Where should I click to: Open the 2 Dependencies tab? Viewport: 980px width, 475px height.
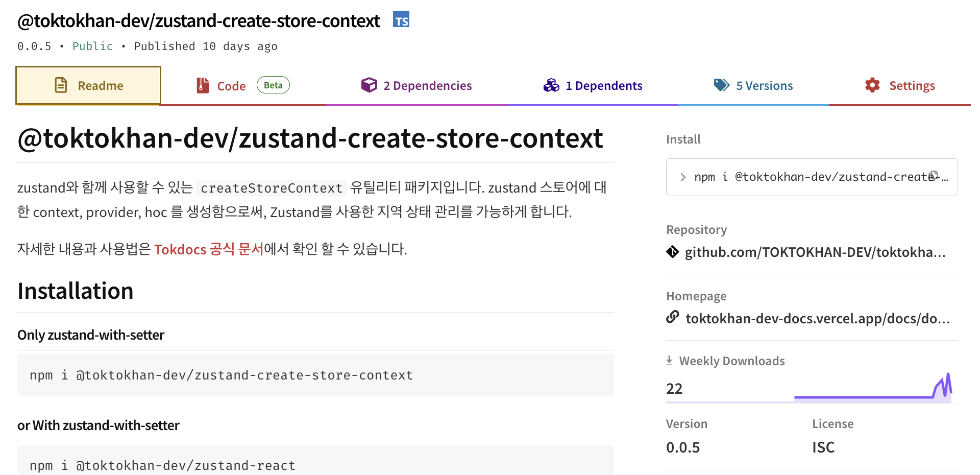(416, 85)
